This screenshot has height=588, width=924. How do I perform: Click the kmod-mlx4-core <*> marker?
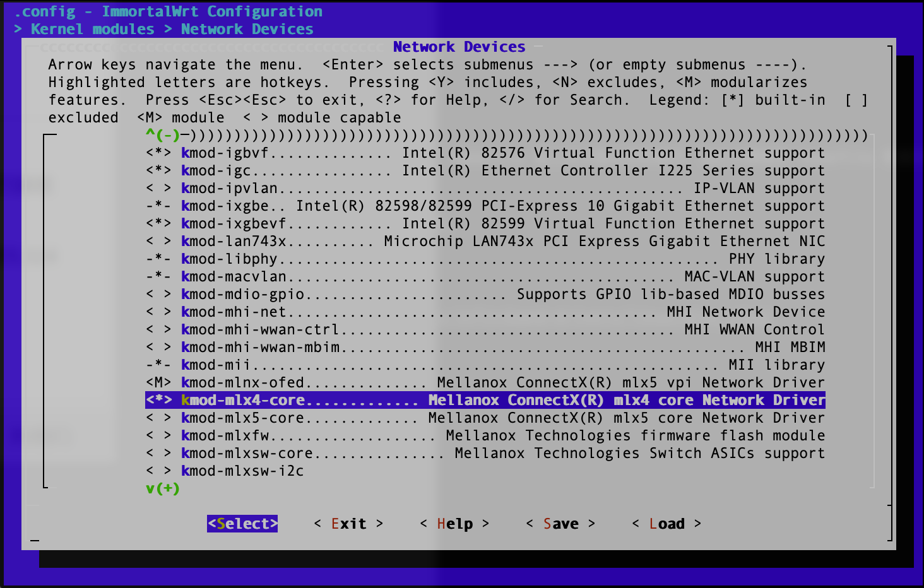click(158, 400)
